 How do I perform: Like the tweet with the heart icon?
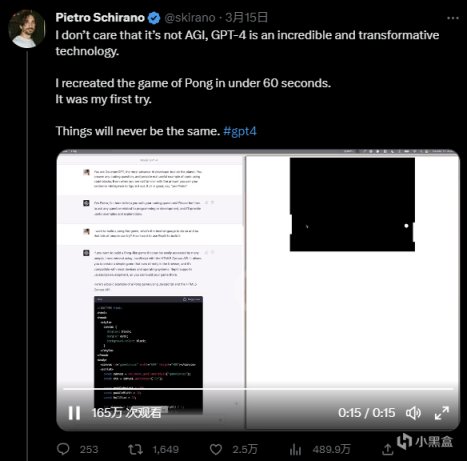pyautogui.click(x=216, y=449)
